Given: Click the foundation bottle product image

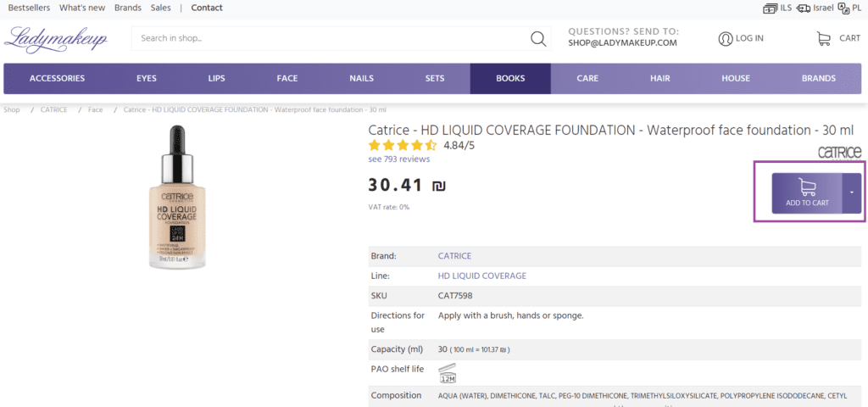Looking at the screenshot, I should click(x=178, y=198).
